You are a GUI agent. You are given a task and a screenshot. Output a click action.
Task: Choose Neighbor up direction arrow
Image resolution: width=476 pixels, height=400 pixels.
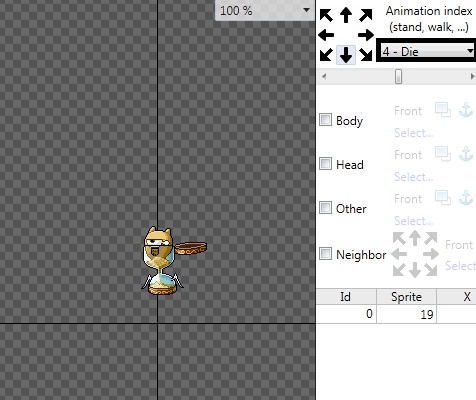pos(415,238)
